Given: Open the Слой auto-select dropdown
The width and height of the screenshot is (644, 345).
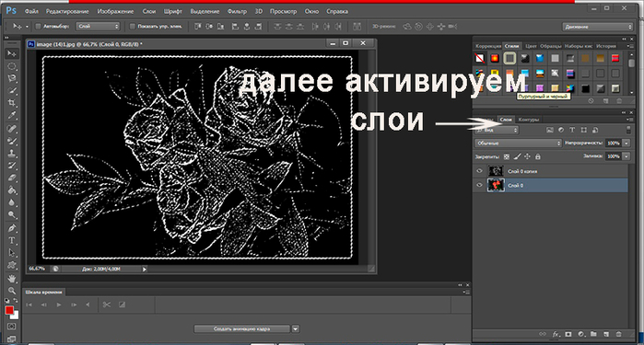Looking at the screenshot, I should 98,27.
